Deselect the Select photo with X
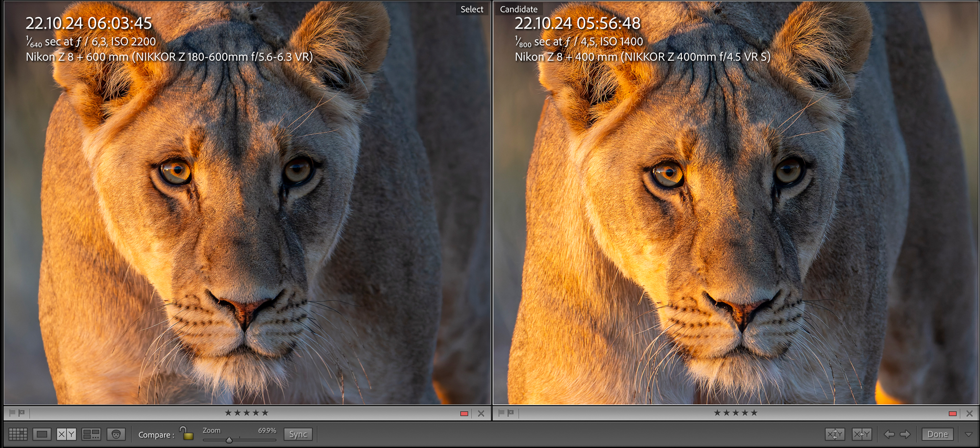Screen dimensions: 980x448 pyautogui.click(x=481, y=413)
